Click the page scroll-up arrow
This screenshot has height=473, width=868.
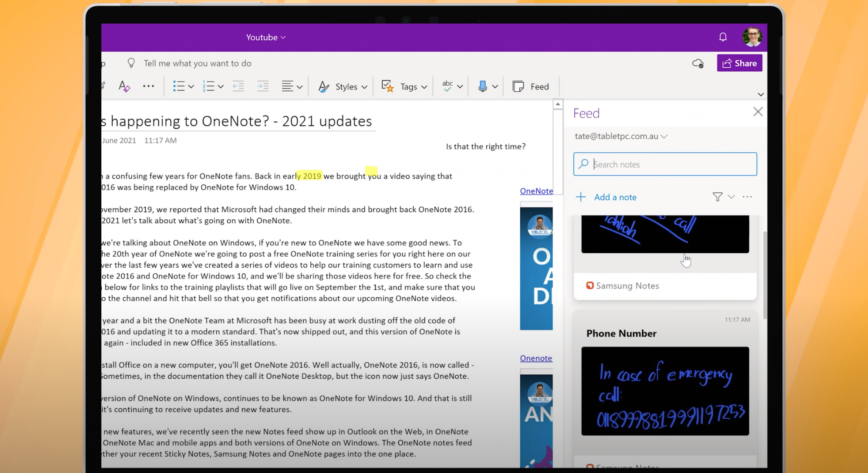[x=558, y=104]
